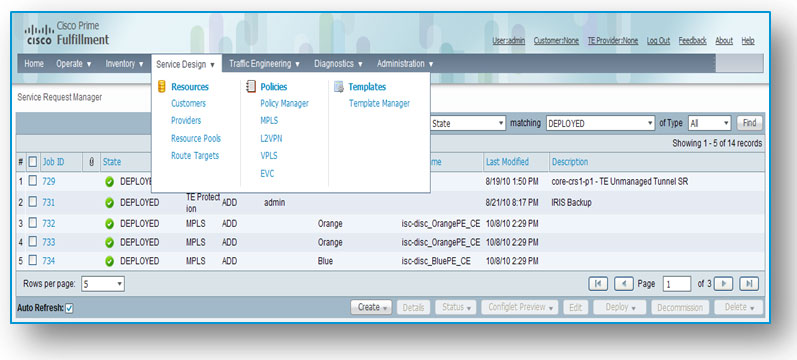The height and width of the screenshot is (360, 797).
Task: Click the Decommission button
Action: (680, 307)
